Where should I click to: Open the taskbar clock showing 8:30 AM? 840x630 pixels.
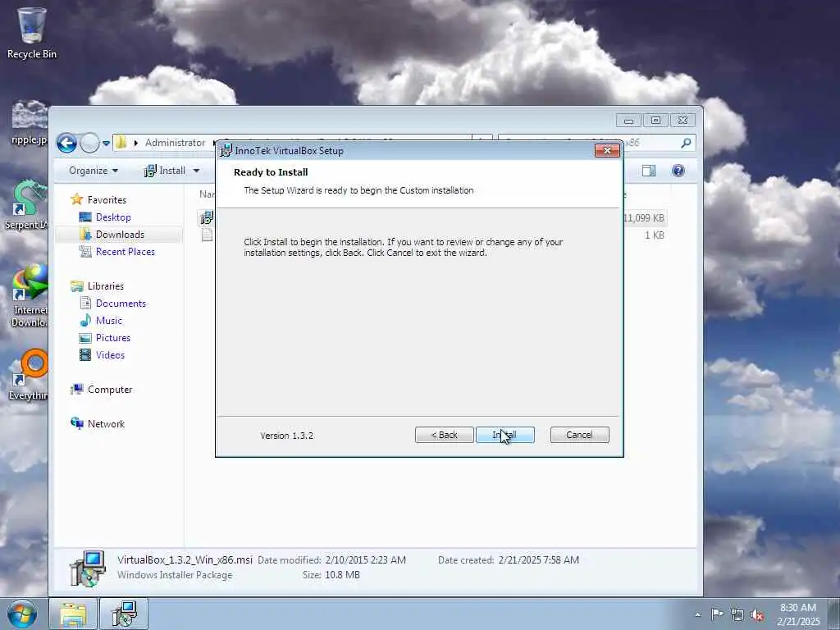[798, 614]
